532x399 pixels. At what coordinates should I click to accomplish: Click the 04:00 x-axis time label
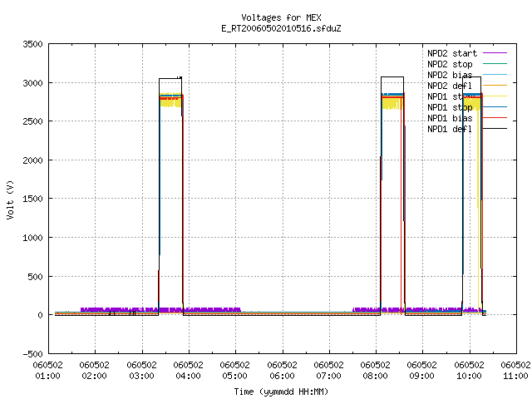(x=189, y=376)
